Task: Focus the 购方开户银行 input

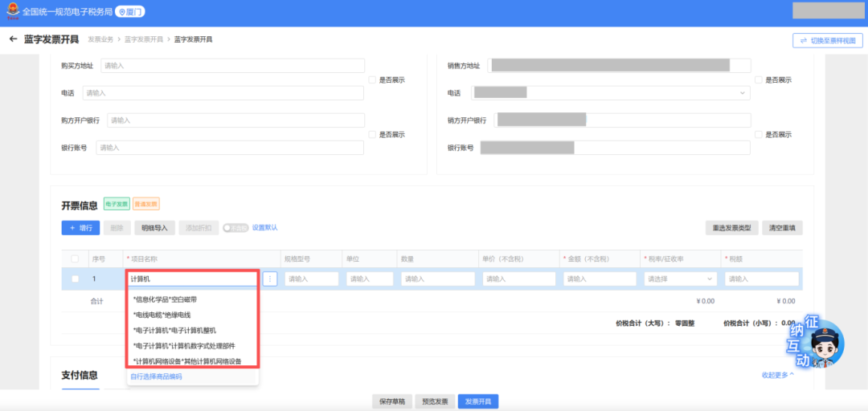Action: [235, 120]
